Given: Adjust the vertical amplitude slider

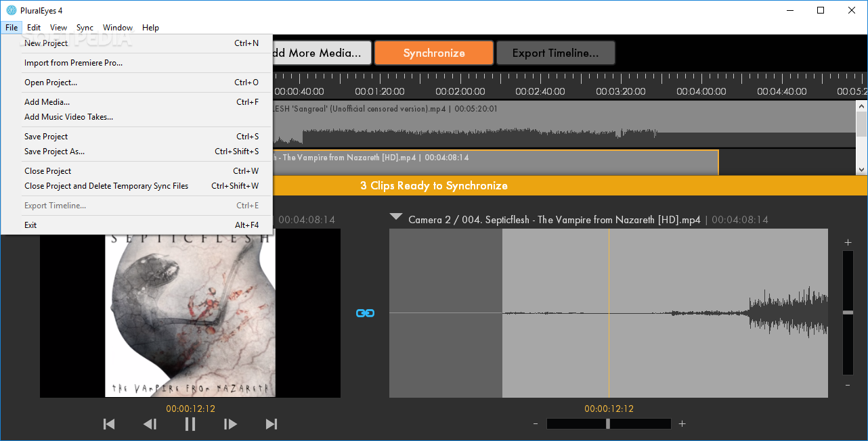Looking at the screenshot, I should click(848, 312).
